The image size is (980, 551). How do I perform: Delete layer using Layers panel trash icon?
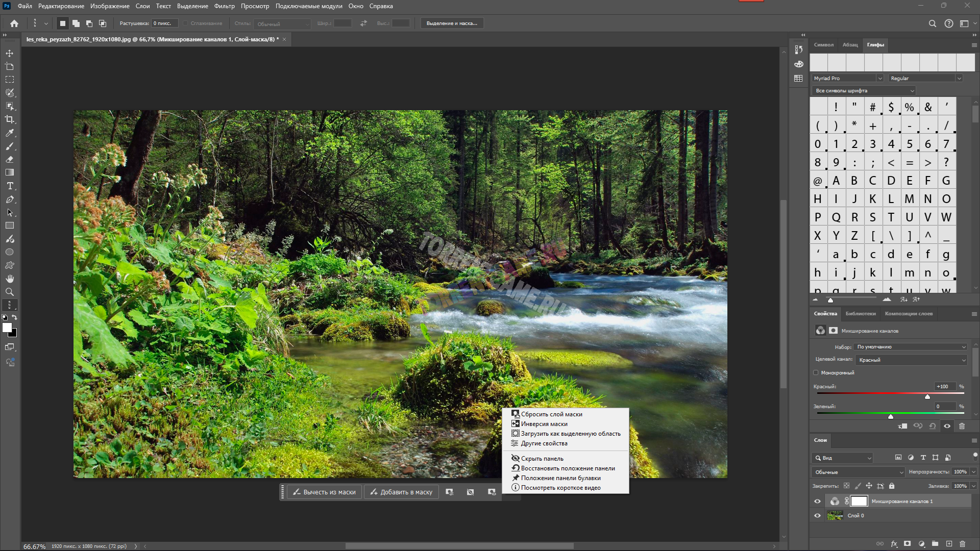(x=963, y=544)
